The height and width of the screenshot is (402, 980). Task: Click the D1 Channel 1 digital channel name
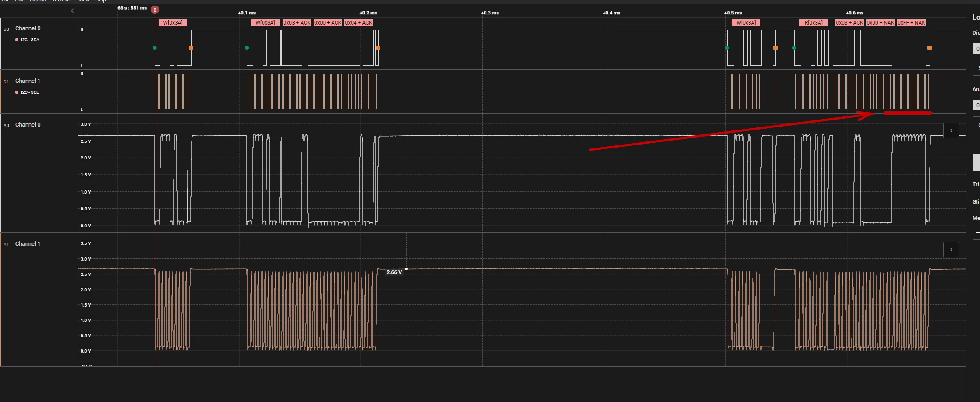[x=28, y=81]
